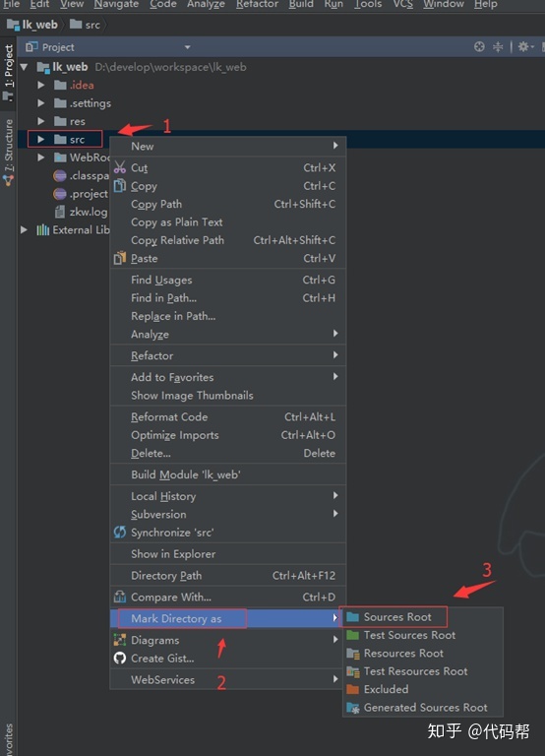Image resolution: width=545 pixels, height=756 pixels.
Task: Open the VCS menu
Action: tap(402, 4)
